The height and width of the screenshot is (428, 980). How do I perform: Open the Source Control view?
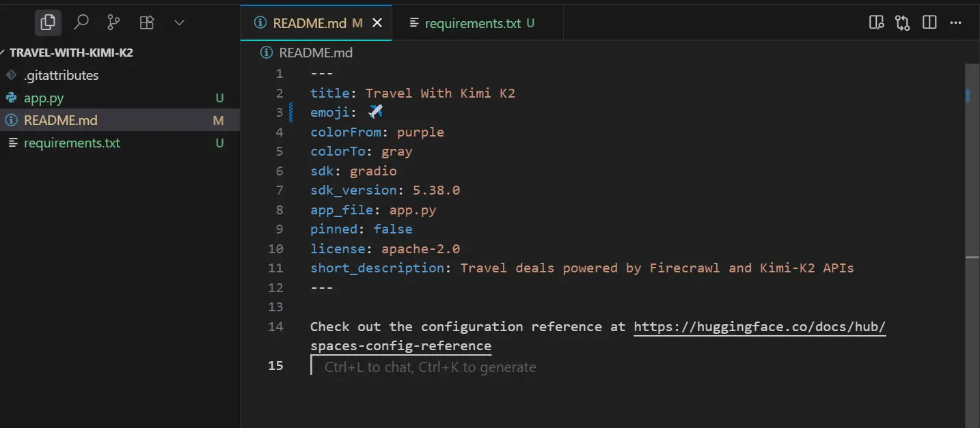click(113, 22)
